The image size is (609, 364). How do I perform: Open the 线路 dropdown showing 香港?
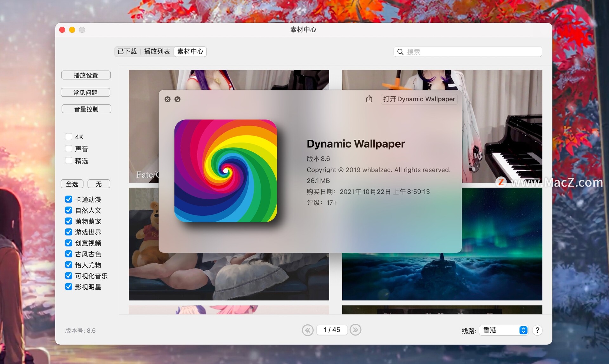point(504,330)
